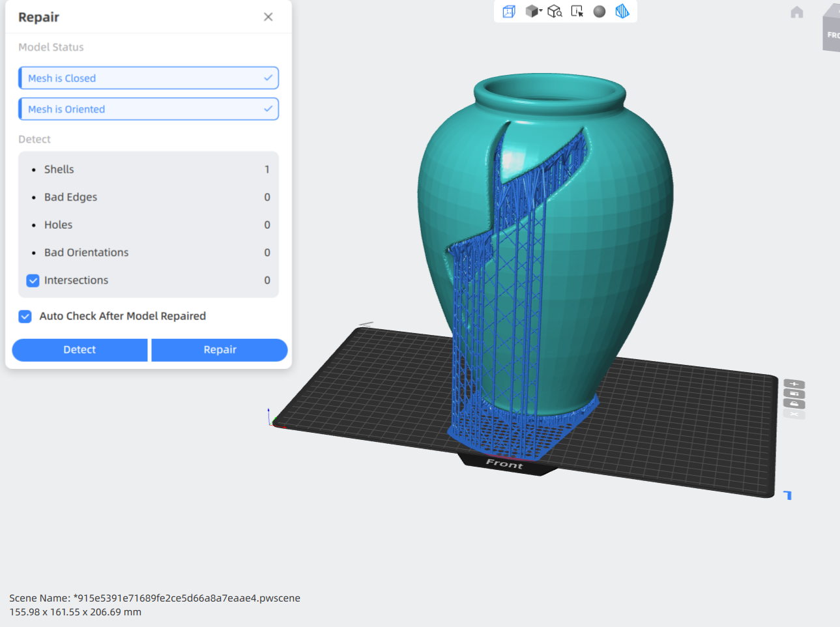Select the Mesh is Oriented status row
This screenshot has width=840, height=627.
(x=149, y=109)
